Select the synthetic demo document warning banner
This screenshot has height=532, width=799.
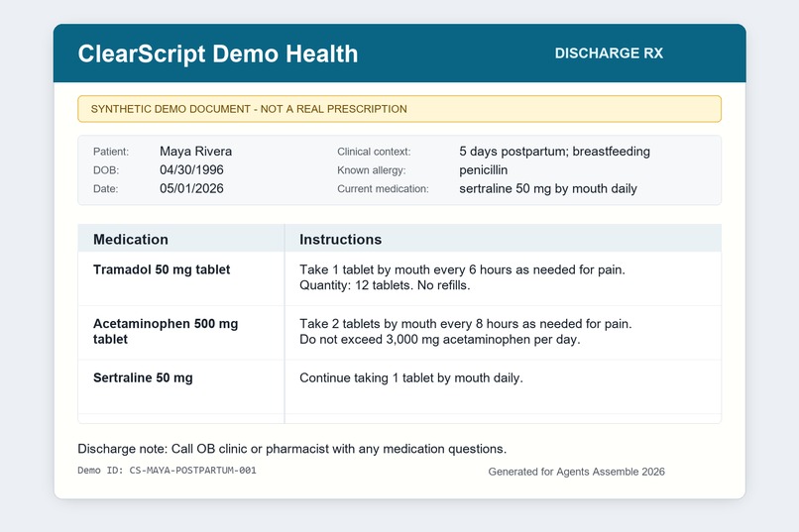pos(399,109)
